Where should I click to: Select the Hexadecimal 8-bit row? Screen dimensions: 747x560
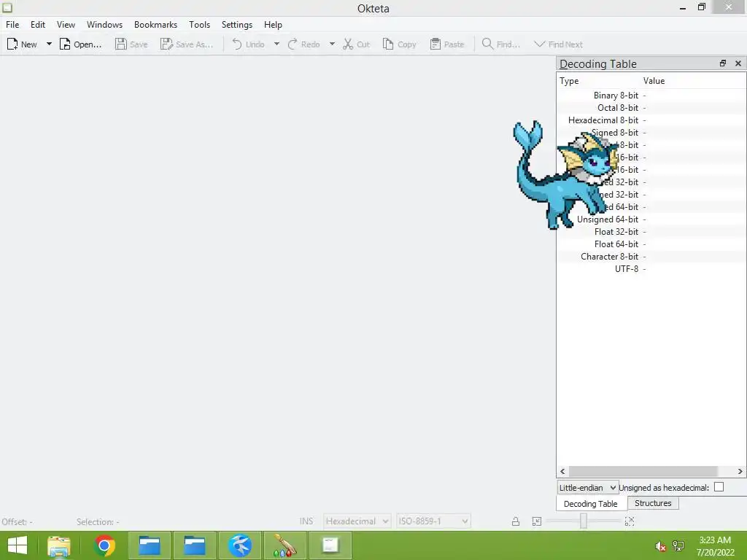[651, 120]
